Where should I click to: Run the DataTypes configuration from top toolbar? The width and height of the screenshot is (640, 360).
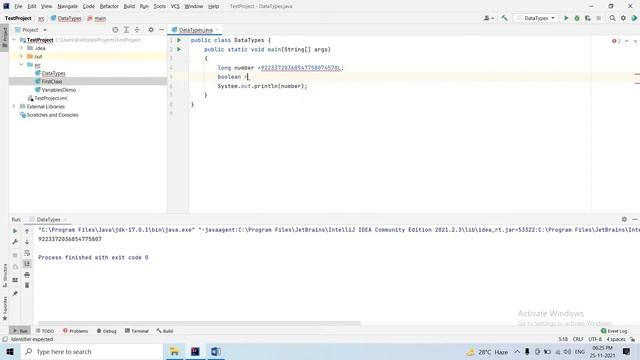click(x=566, y=18)
